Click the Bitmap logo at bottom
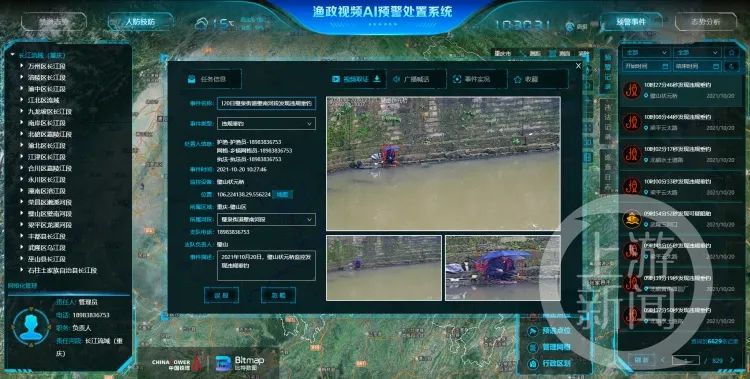750x379 pixels. pos(240,363)
